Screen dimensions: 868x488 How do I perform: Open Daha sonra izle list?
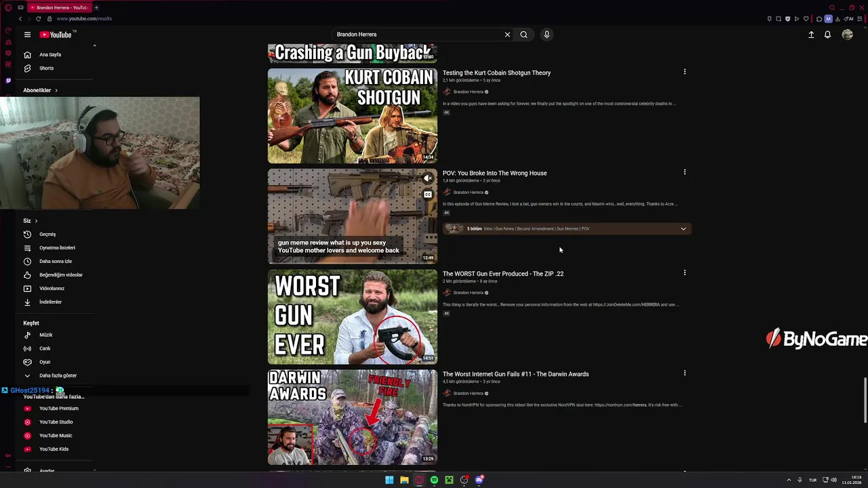(x=55, y=262)
